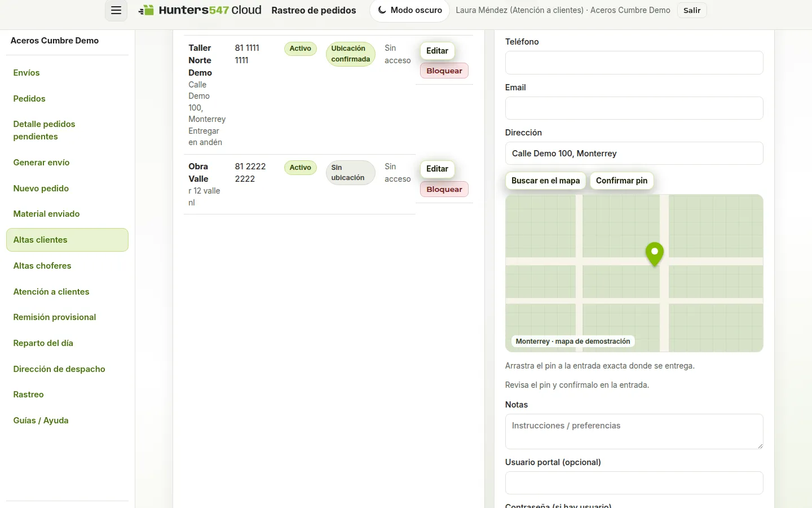Viewport: 812px width, 508px height.
Task: Click Monterrey mapa de demostración label
Action: pos(573,341)
